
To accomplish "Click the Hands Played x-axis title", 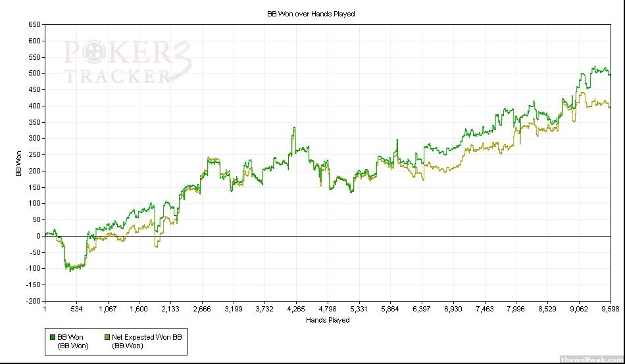I will 328,321.
